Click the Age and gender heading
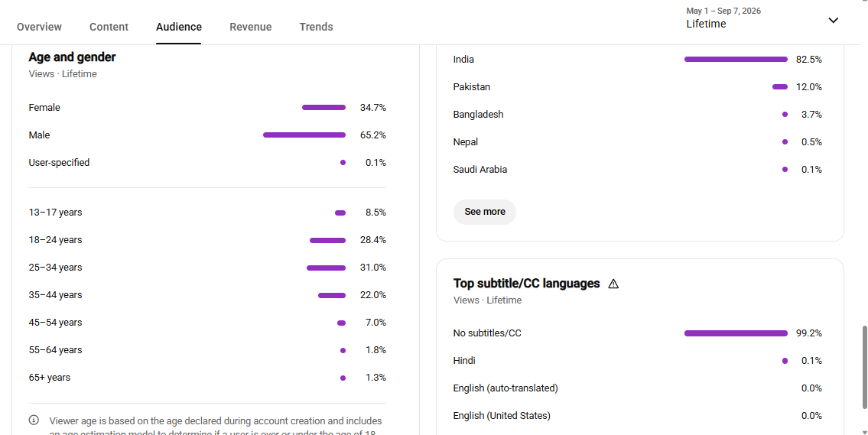Image resolution: width=868 pixels, height=435 pixels. point(72,57)
